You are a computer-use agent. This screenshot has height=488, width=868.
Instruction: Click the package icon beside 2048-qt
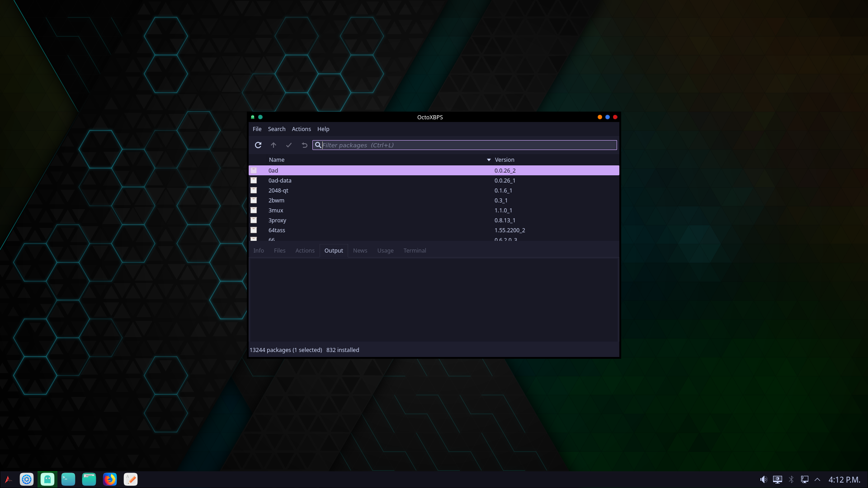254,190
